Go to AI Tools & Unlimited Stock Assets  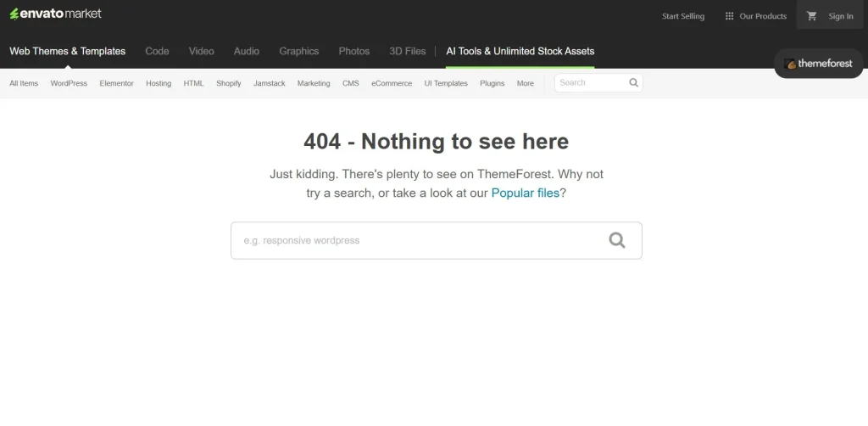pyautogui.click(x=520, y=51)
